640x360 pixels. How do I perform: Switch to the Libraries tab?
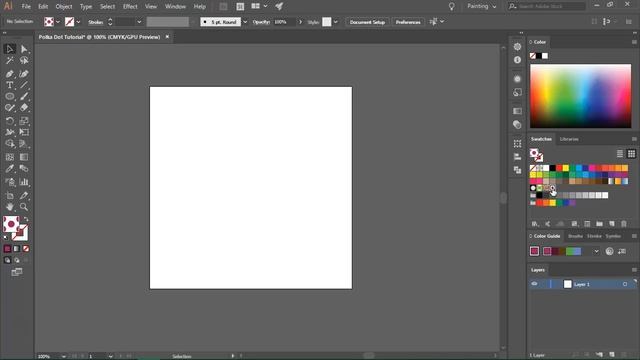(569, 139)
